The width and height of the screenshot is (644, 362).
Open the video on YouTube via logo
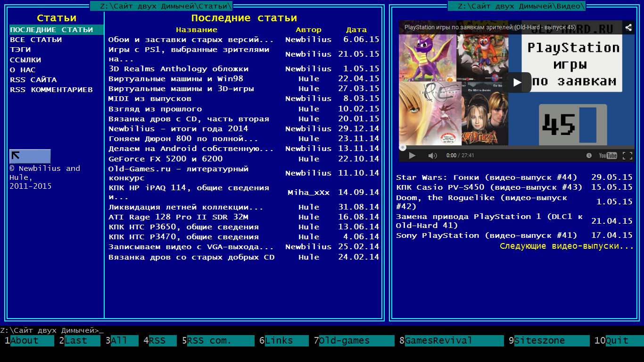(608, 155)
